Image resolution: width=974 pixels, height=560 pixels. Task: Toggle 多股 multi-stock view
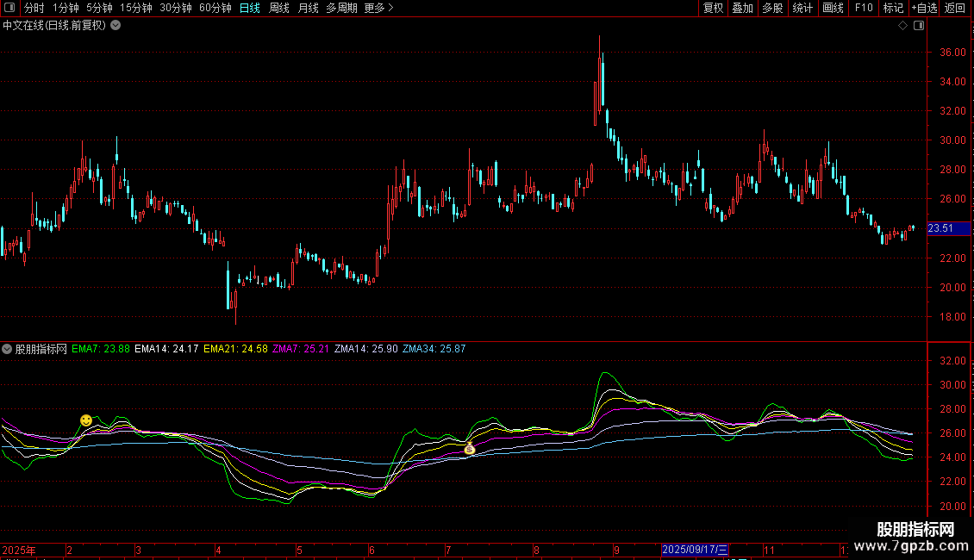coord(772,8)
